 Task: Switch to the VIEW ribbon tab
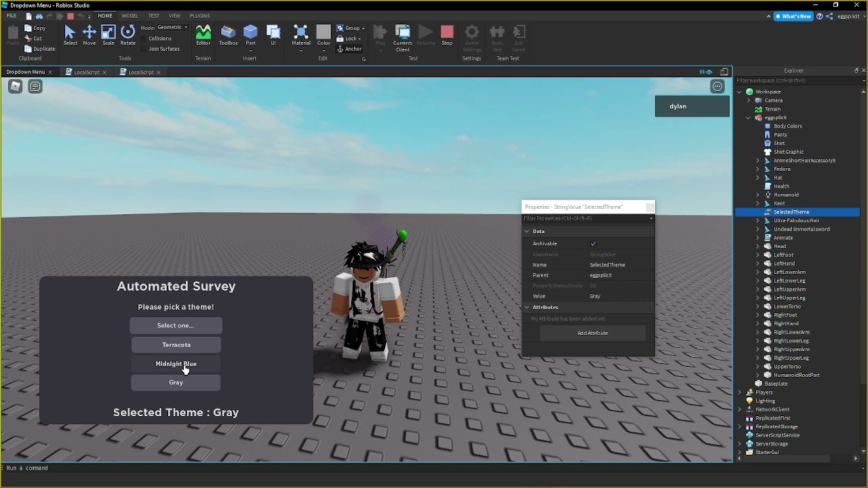click(174, 16)
